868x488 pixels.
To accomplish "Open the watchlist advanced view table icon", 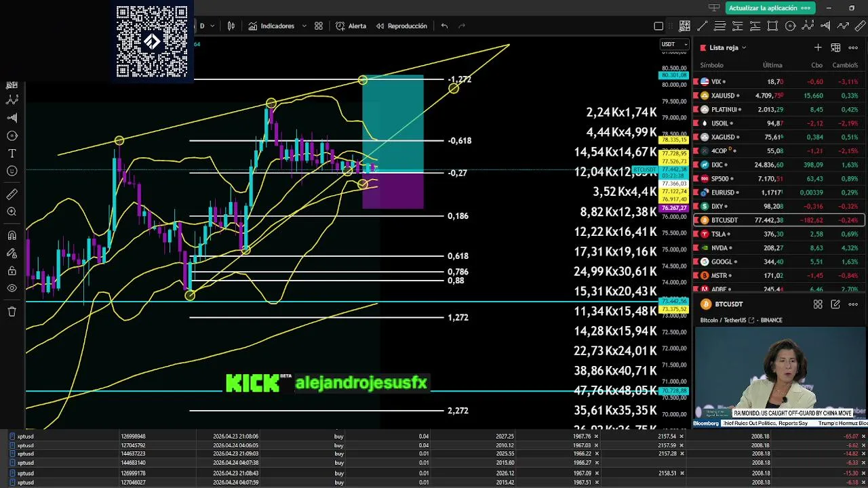I will (835, 47).
